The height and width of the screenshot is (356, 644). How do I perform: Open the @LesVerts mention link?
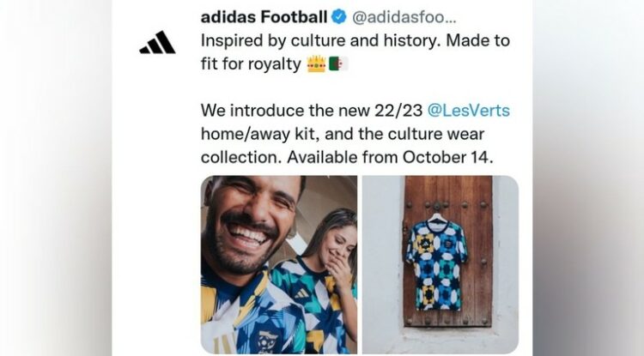[x=472, y=111]
